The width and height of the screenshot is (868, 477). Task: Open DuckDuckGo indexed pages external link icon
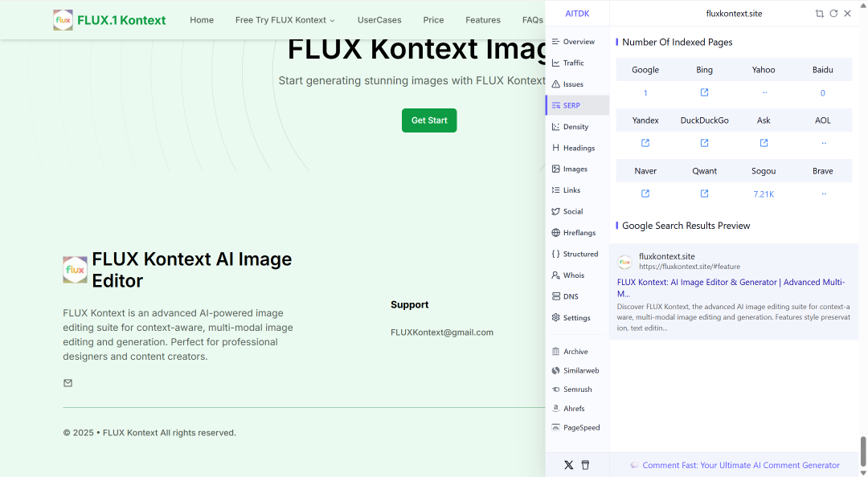(704, 143)
